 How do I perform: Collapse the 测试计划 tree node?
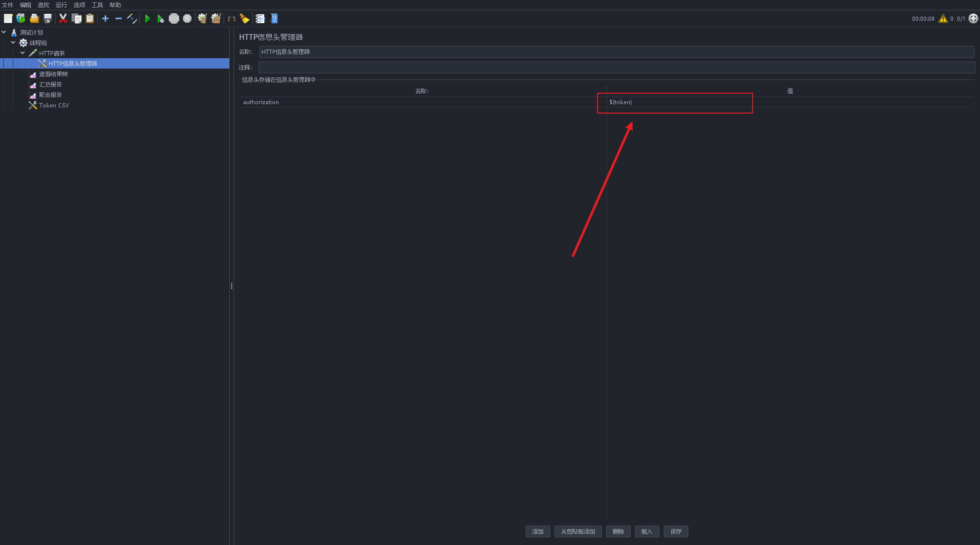pos(4,32)
